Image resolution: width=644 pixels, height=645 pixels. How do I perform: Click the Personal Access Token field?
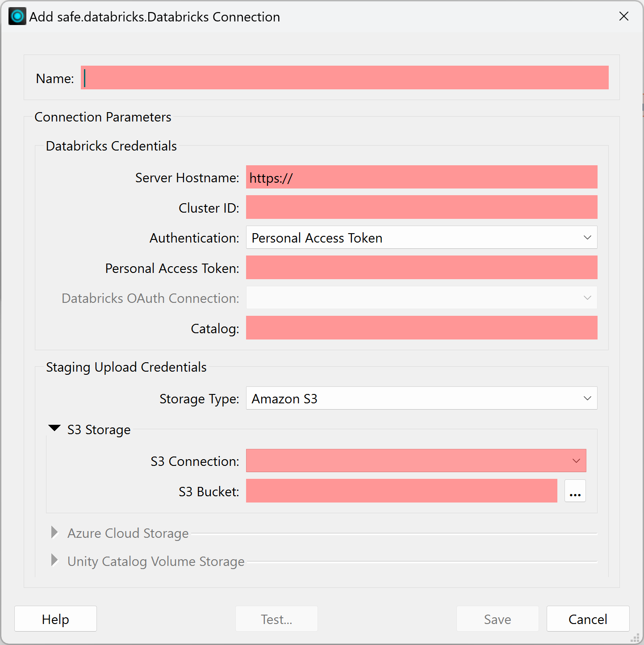click(422, 268)
